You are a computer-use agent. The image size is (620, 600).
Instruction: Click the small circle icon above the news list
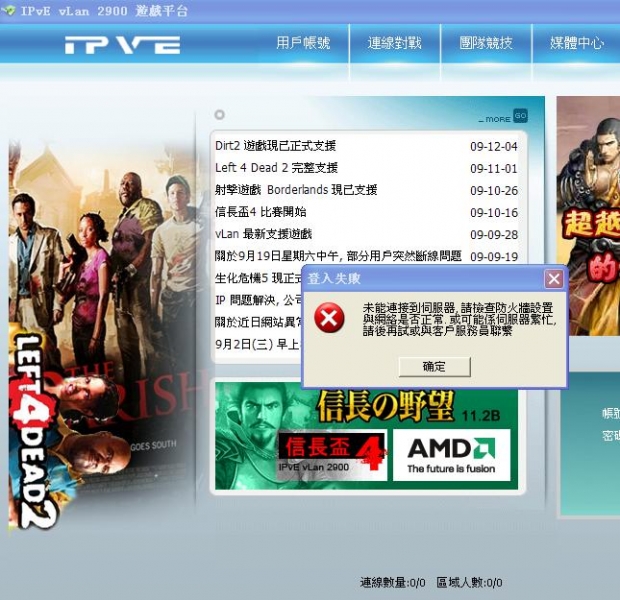pyautogui.click(x=219, y=115)
